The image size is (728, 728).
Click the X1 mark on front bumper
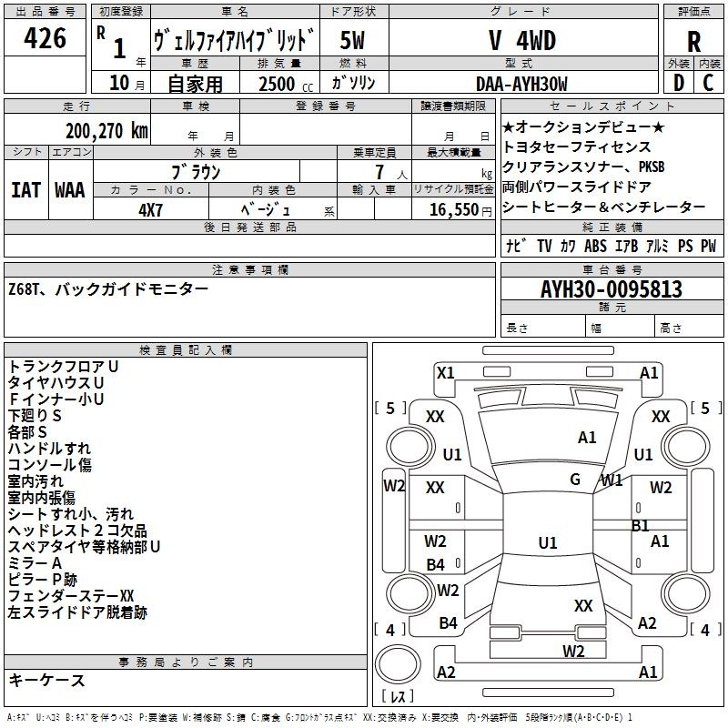(x=445, y=373)
